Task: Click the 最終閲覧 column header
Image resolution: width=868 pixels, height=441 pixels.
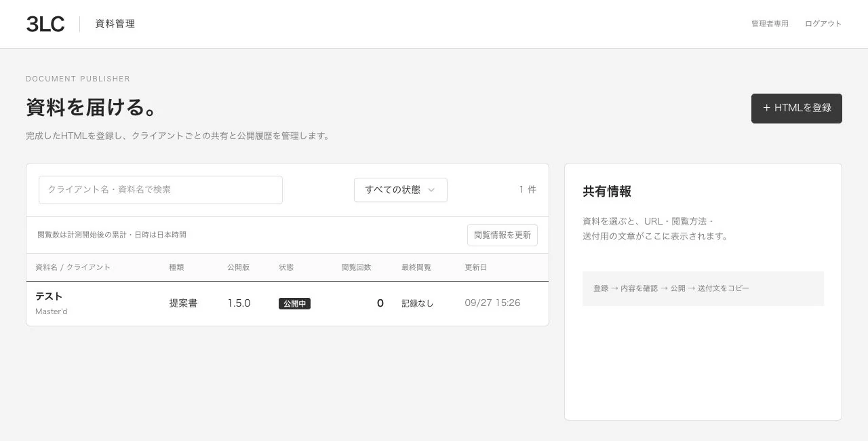Action: click(416, 267)
